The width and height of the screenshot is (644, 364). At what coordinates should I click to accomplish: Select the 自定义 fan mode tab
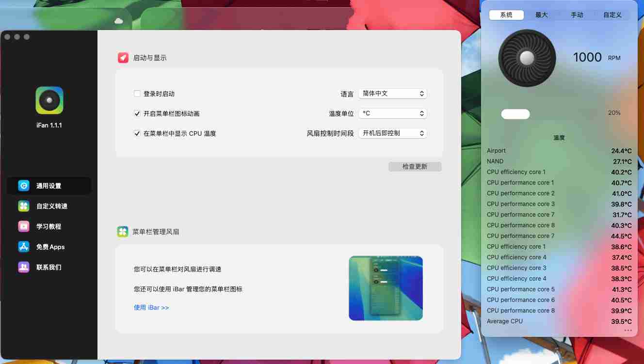(612, 15)
